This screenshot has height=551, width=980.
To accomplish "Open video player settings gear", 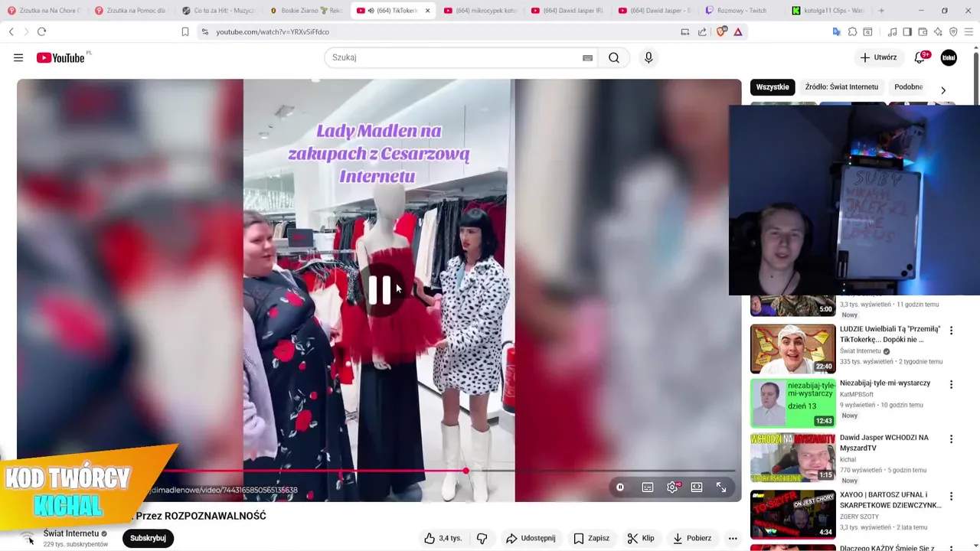I will click(672, 487).
